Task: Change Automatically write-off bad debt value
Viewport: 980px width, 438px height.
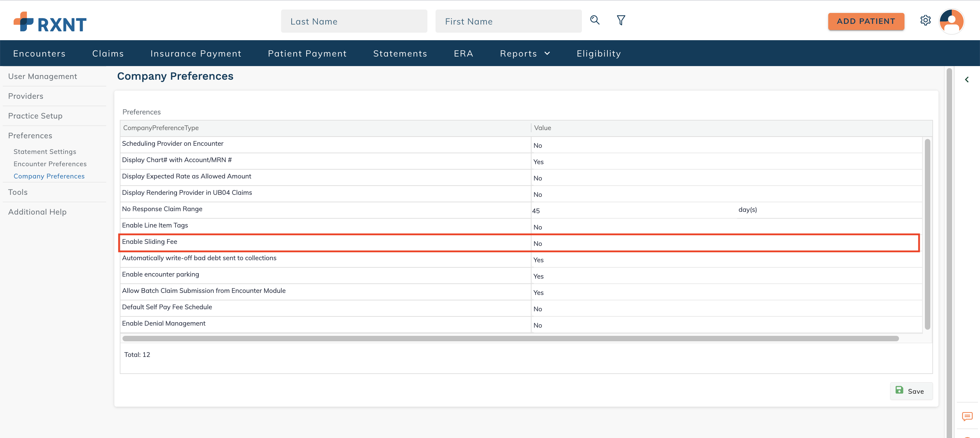Action: point(726,260)
